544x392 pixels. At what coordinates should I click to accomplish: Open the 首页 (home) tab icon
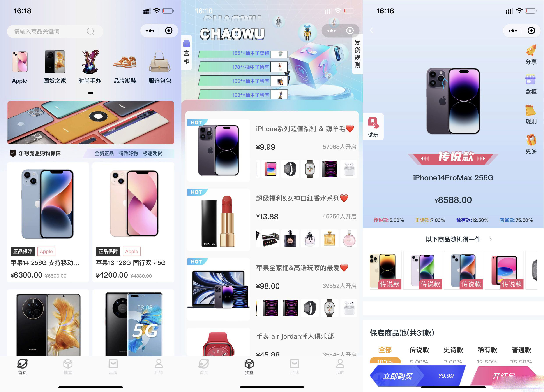pyautogui.click(x=22, y=367)
